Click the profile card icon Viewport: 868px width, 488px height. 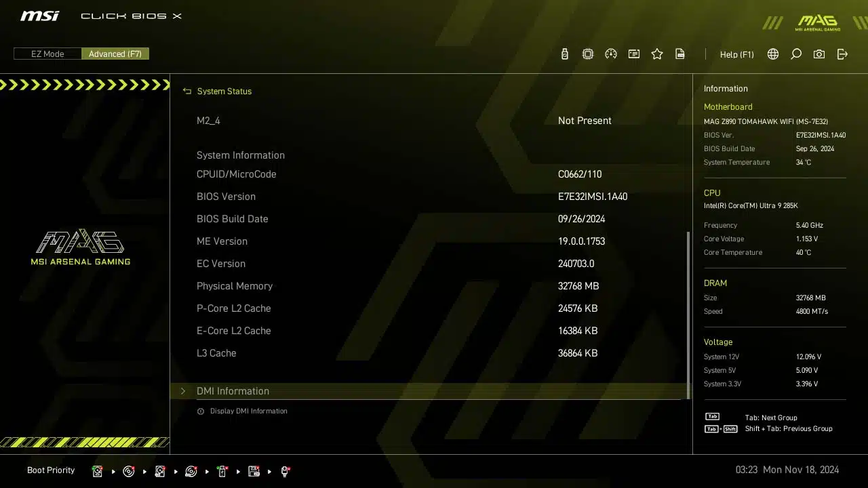coord(634,54)
